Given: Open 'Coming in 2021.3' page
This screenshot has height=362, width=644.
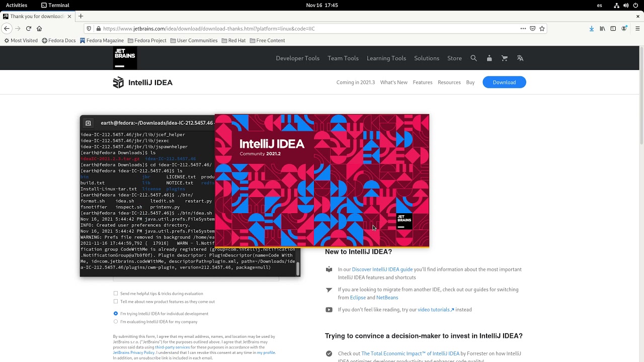Looking at the screenshot, I should click(356, 82).
